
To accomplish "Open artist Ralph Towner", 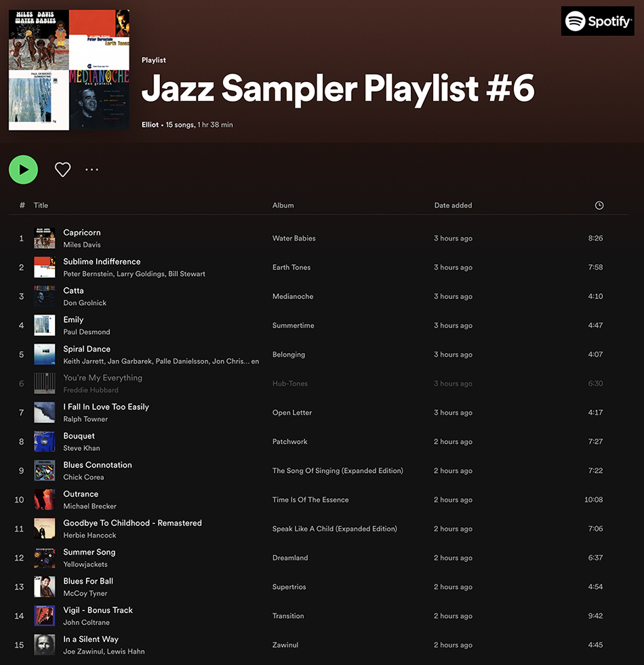I will click(x=85, y=419).
